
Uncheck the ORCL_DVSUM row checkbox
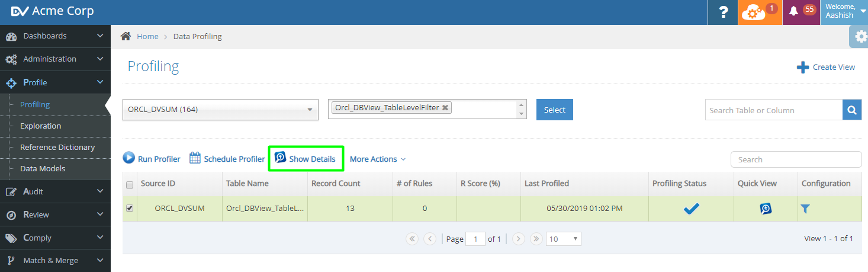tap(130, 208)
